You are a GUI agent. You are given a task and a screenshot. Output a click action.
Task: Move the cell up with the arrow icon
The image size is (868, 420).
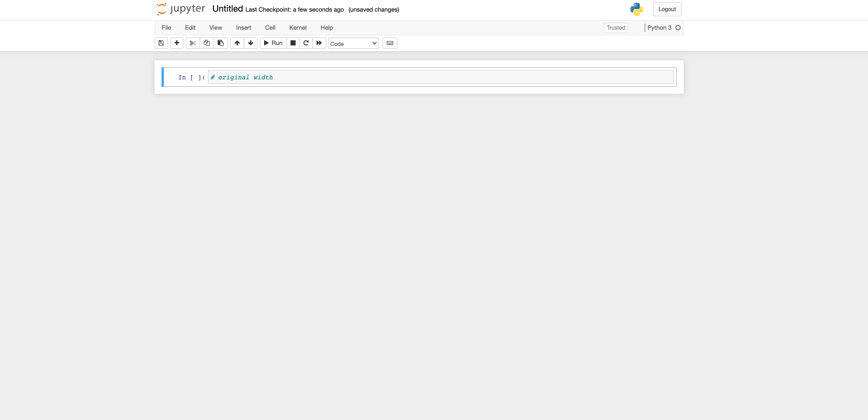point(237,43)
